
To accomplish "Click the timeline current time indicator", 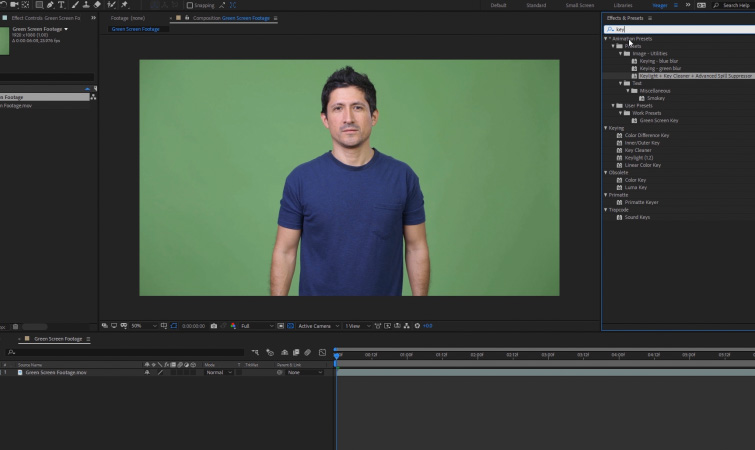I will pyautogui.click(x=338, y=354).
